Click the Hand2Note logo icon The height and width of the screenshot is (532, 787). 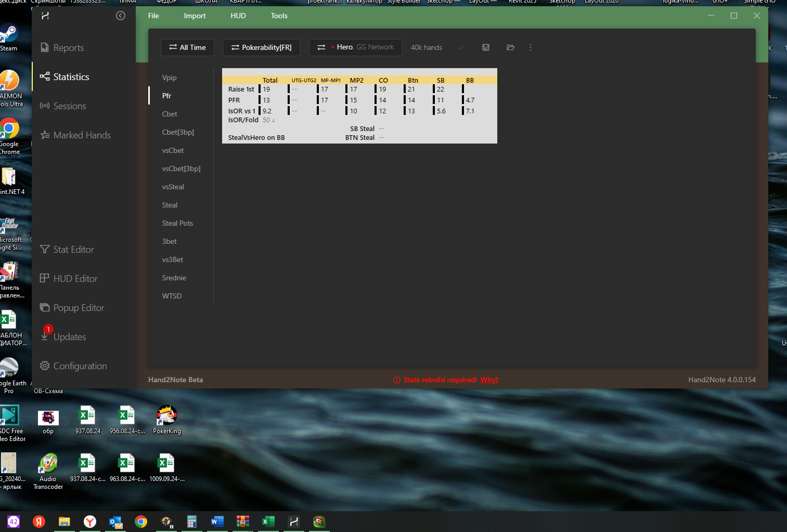[45, 16]
